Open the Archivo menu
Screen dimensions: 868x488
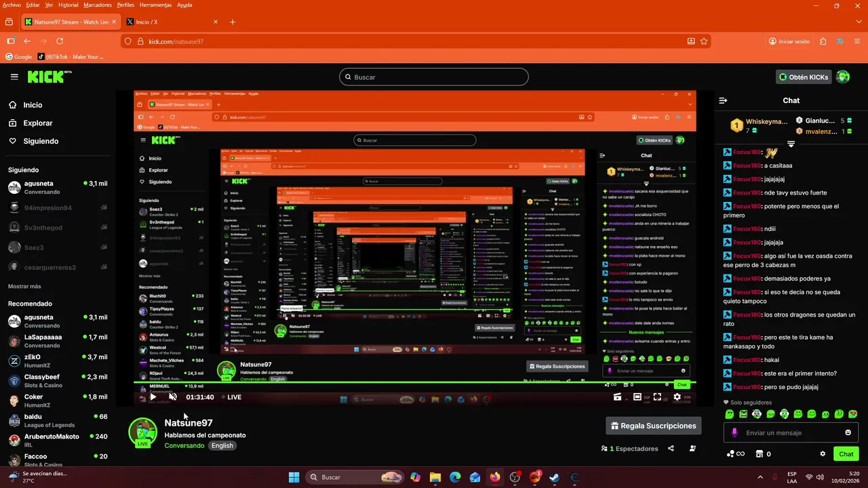click(x=12, y=5)
